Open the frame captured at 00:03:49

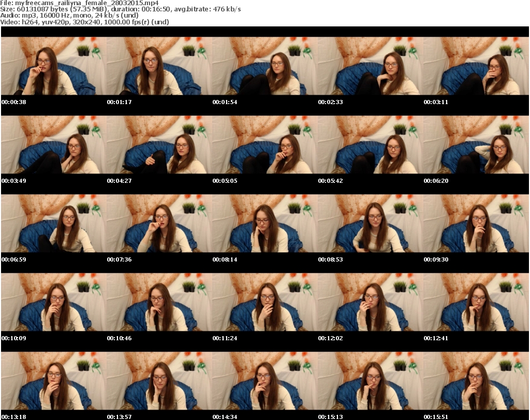tap(54, 144)
